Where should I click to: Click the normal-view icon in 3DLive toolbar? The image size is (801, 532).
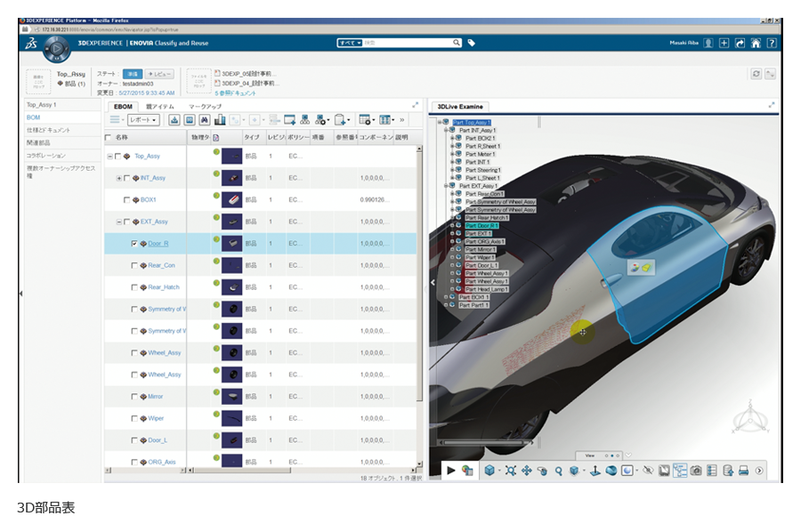(595, 471)
